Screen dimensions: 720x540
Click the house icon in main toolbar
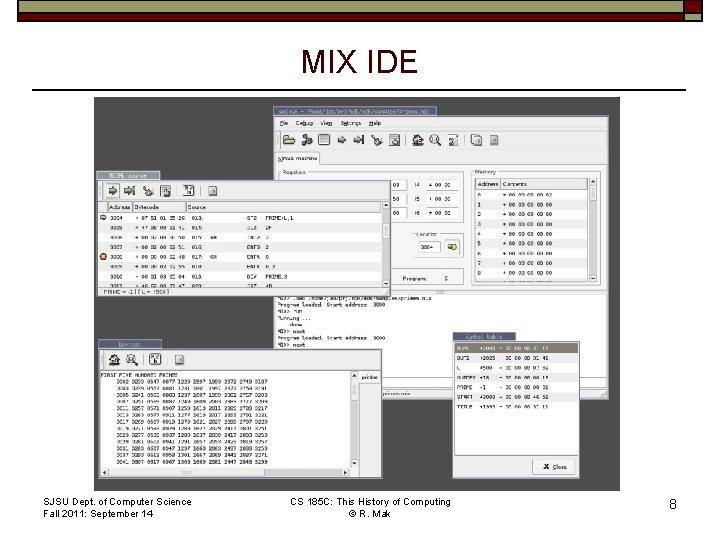point(417,140)
